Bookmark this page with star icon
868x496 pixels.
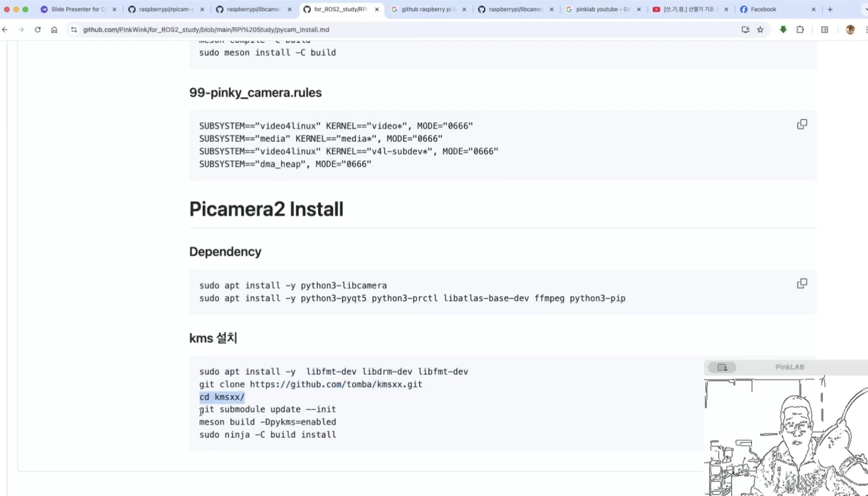click(760, 30)
